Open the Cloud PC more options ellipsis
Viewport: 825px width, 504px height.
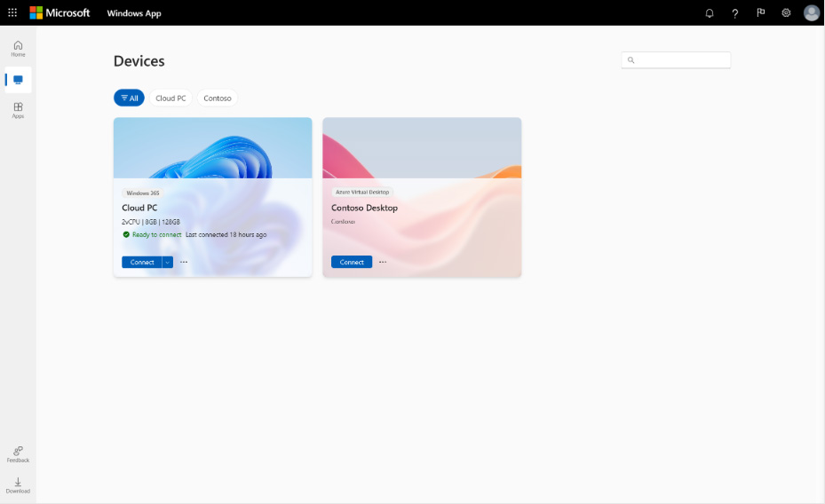pyautogui.click(x=184, y=262)
